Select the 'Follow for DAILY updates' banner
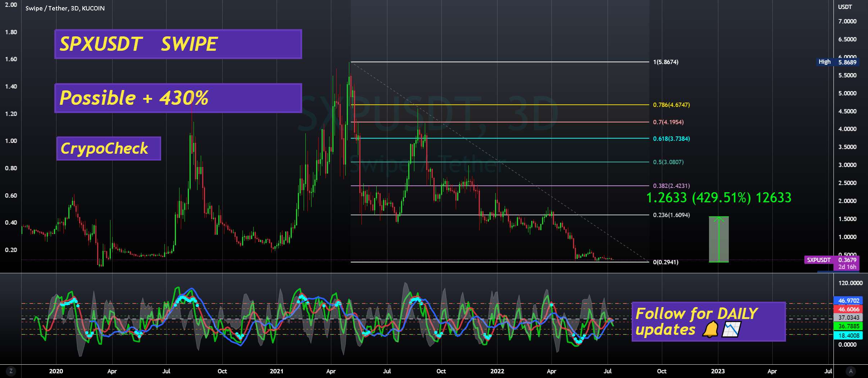868x378 pixels. [x=709, y=321]
